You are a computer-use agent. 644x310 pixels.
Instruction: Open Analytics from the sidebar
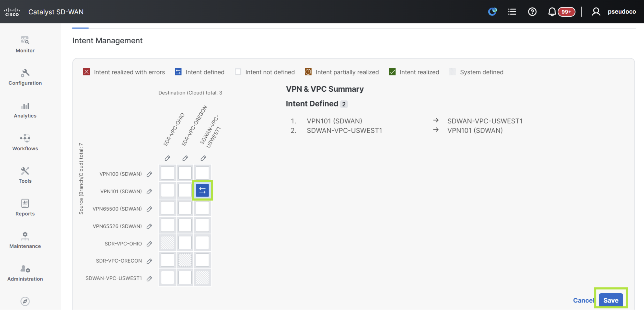coord(25,110)
